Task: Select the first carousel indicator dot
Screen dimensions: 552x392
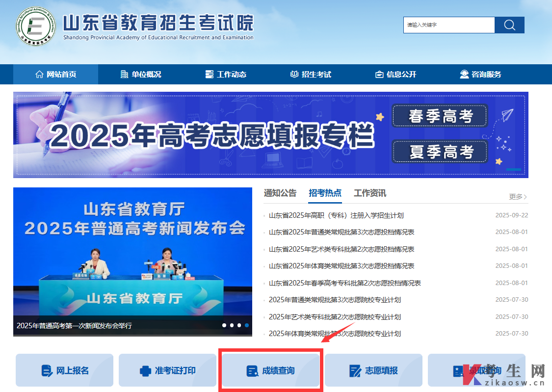Action: [224, 325]
